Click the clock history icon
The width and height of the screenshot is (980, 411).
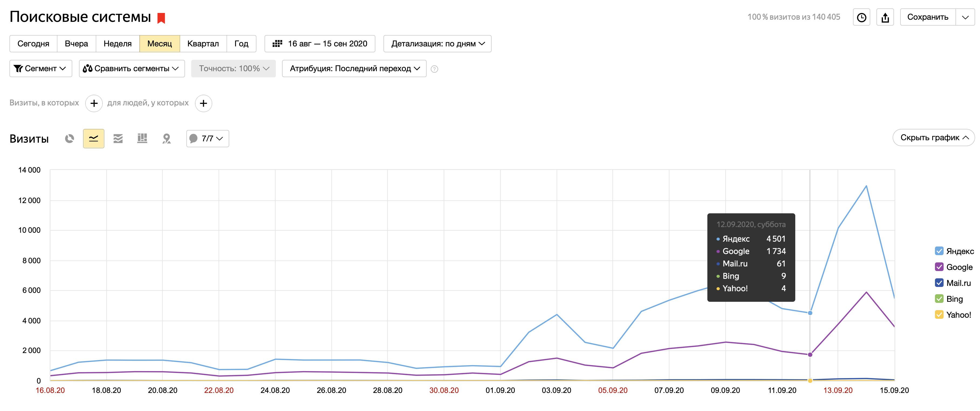[x=861, y=18]
